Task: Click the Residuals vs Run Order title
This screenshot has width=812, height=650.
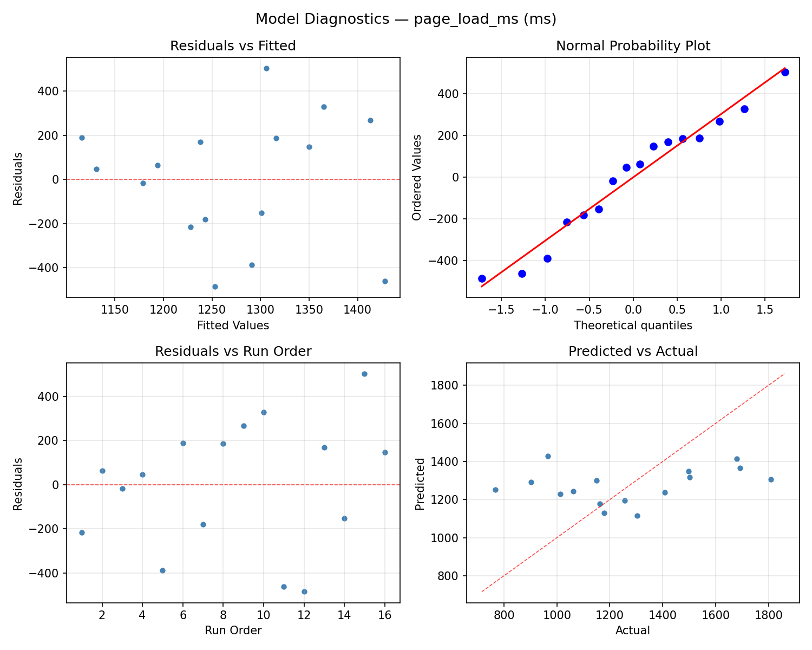Action: (233, 350)
